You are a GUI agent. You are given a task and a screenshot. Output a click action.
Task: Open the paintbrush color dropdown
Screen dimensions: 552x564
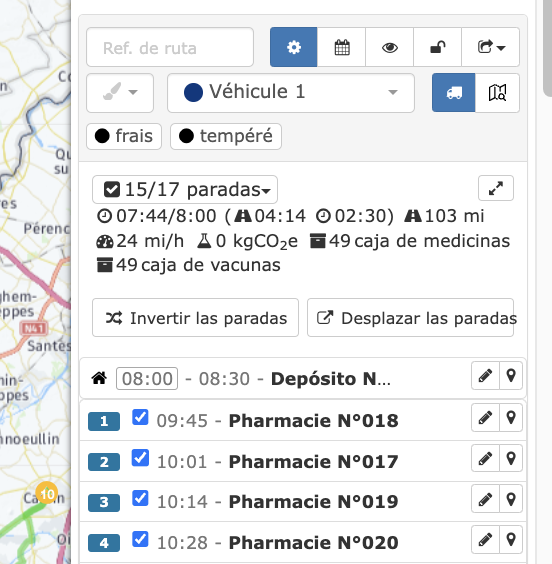pos(120,93)
